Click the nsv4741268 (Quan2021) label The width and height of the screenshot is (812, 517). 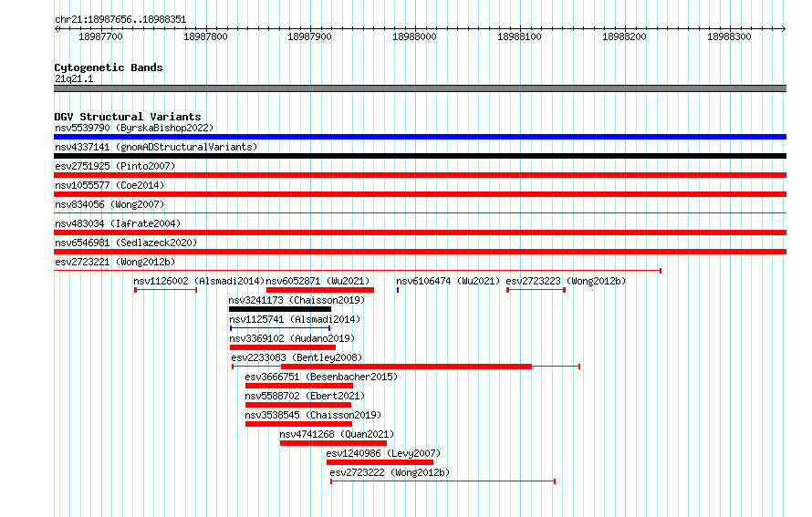[x=338, y=434]
